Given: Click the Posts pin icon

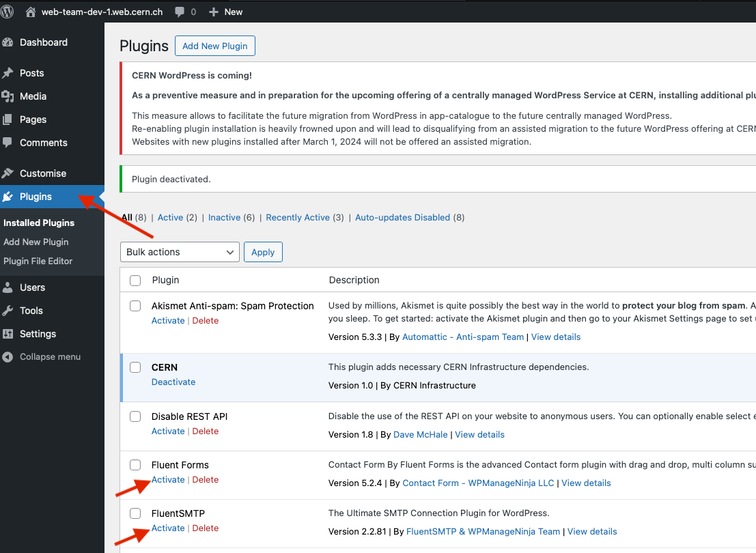Looking at the screenshot, I should point(8,73).
